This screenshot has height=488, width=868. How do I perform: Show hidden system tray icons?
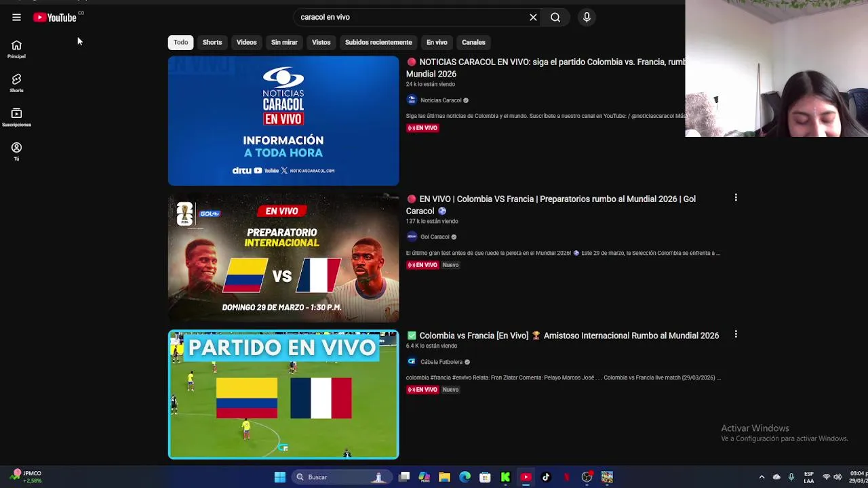pyautogui.click(x=762, y=477)
